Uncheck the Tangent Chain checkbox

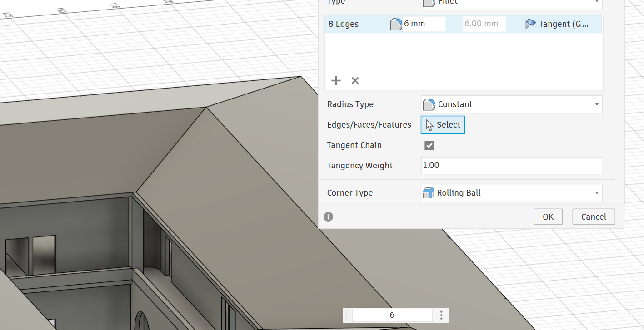[429, 145]
